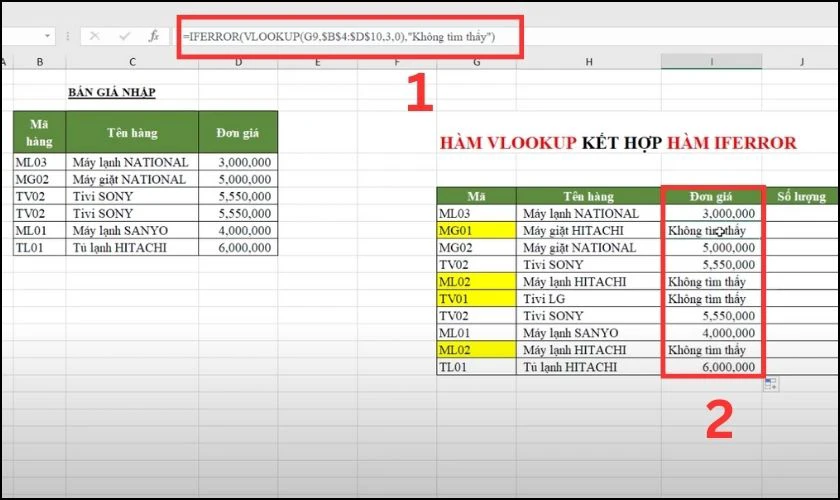Click the Số lượng header cell
The image size is (840, 500).
click(801, 196)
